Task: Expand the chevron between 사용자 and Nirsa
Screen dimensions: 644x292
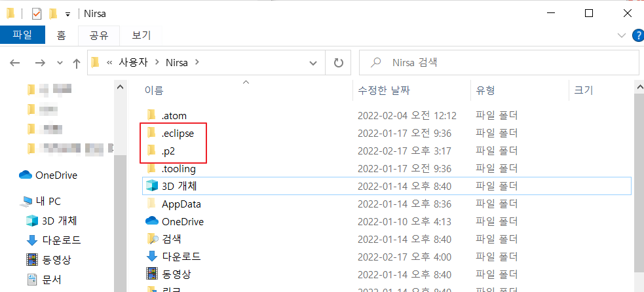Action: [157, 63]
